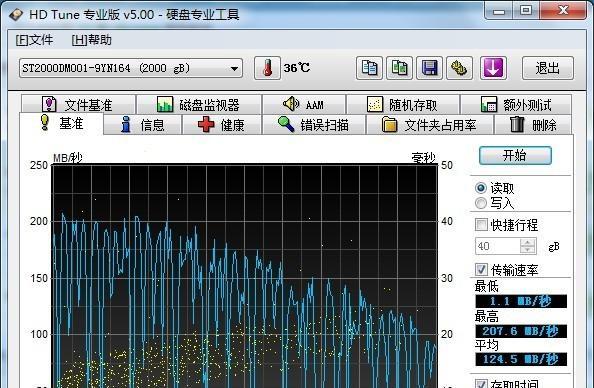594x388 pixels.
Task: Save screenshot with floppy disk icon
Action: (x=429, y=68)
